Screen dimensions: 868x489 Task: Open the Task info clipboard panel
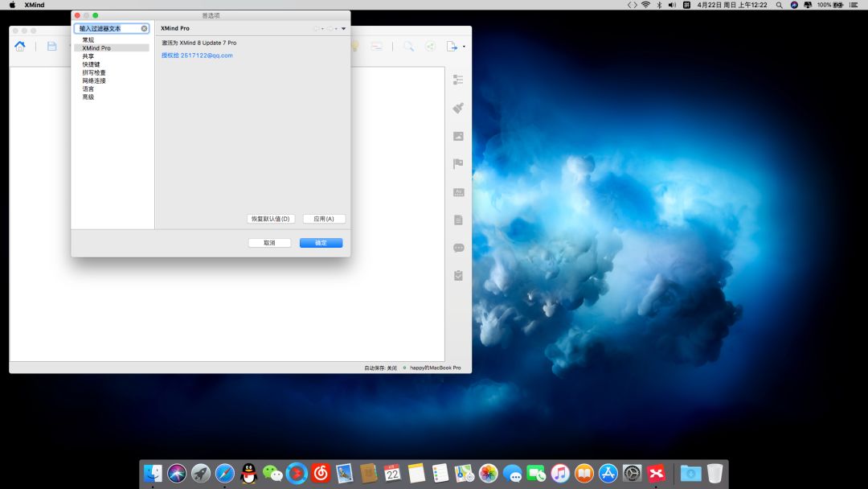[458, 275]
